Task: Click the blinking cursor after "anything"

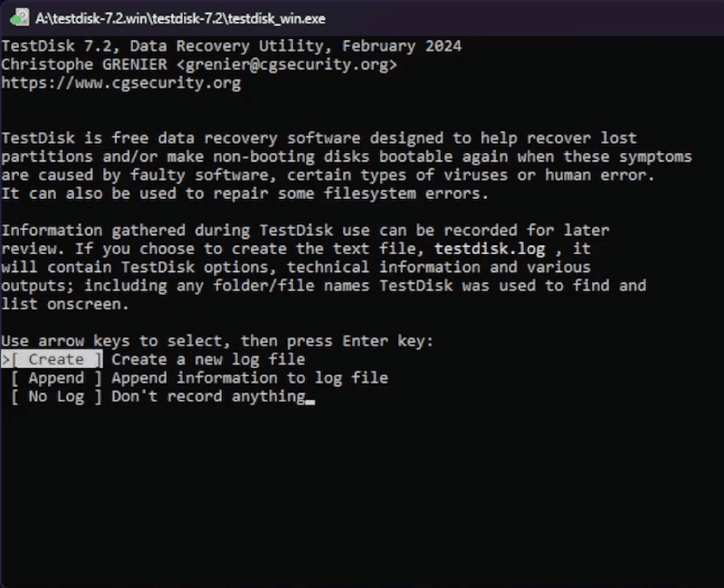Action: [310, 398]
